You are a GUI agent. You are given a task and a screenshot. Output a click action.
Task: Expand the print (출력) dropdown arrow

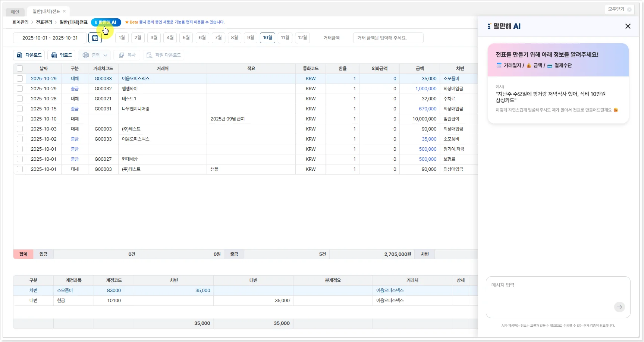pyautogui.click(x=106, y=55)
